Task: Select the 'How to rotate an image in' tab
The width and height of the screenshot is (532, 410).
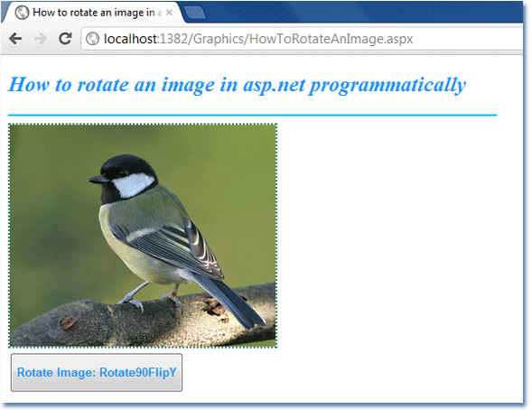Action: (x=93, y=13)
